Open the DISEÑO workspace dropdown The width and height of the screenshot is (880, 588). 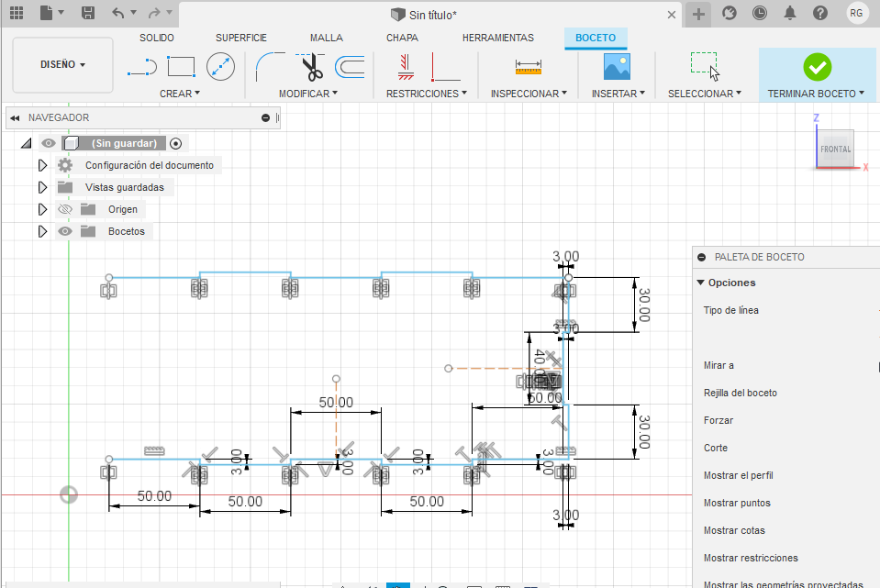pos(62,64)
